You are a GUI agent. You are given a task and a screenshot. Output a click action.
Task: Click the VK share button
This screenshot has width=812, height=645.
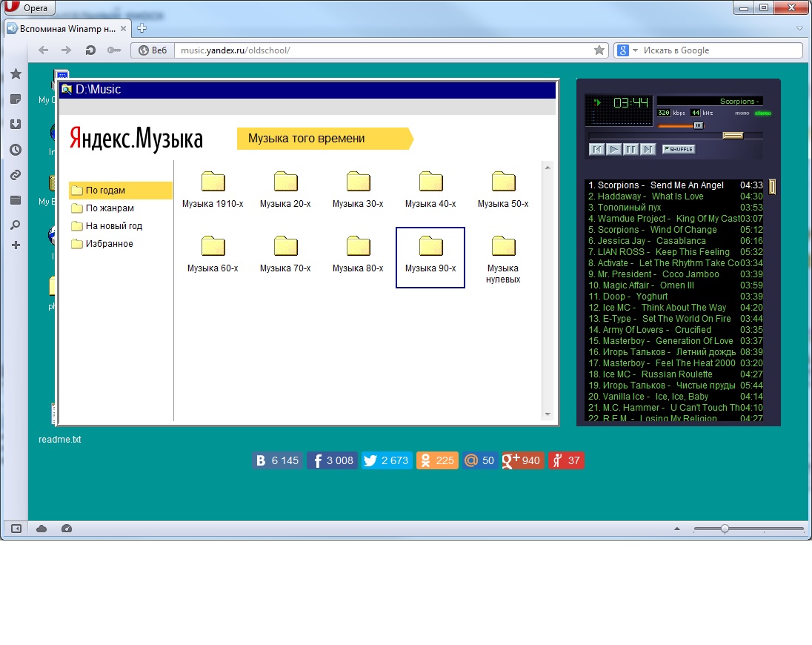[277, 460]
